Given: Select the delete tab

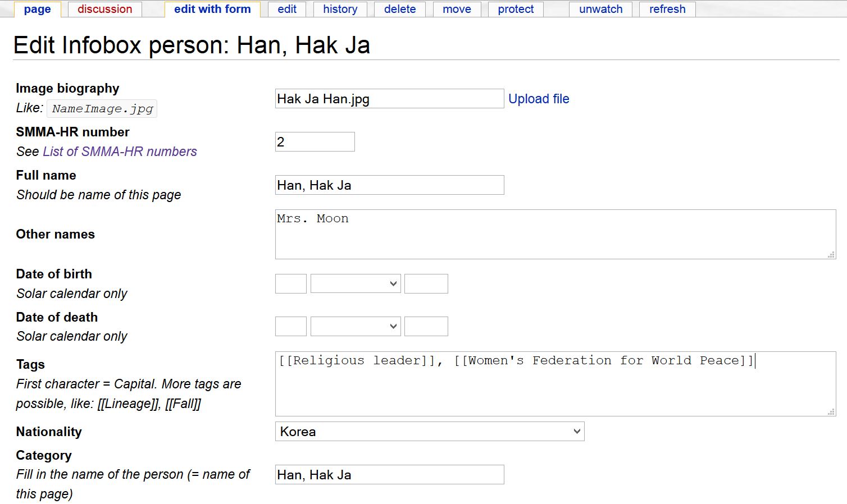Looking at the screenshot, I should [399, 9].
